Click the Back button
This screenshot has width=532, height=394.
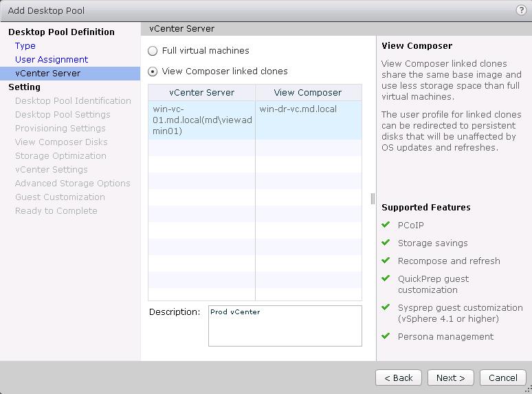pyautogui.click(x=398, y=377)
